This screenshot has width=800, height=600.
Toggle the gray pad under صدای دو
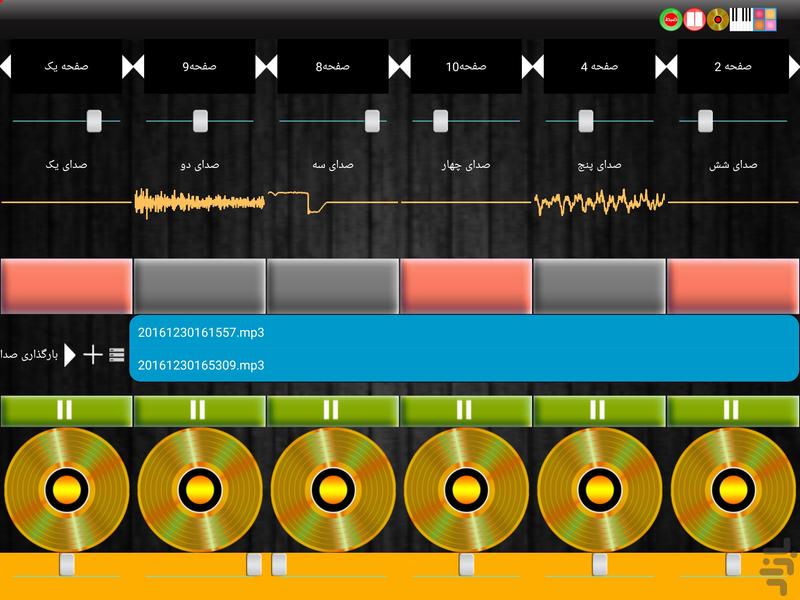click(199, 287)
